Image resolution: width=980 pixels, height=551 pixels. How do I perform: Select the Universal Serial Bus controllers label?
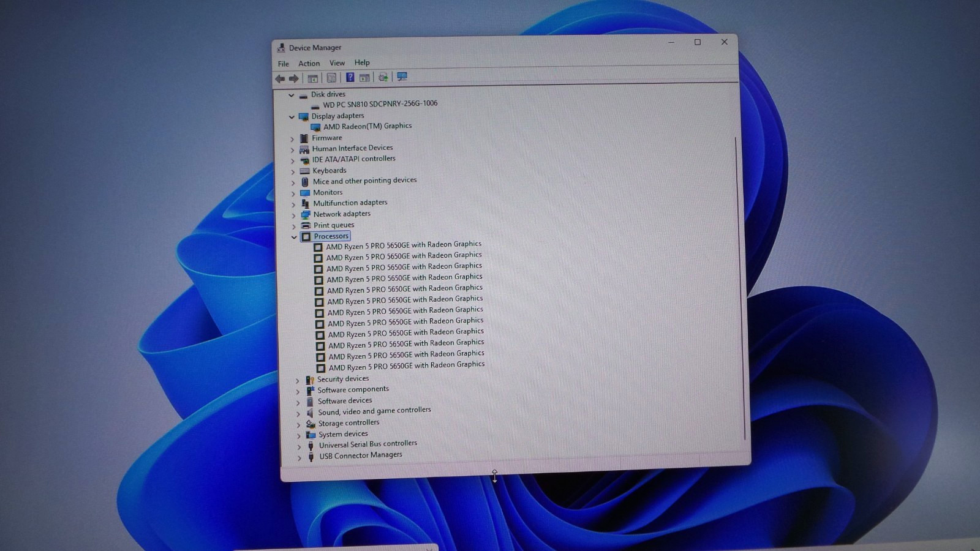367,444
